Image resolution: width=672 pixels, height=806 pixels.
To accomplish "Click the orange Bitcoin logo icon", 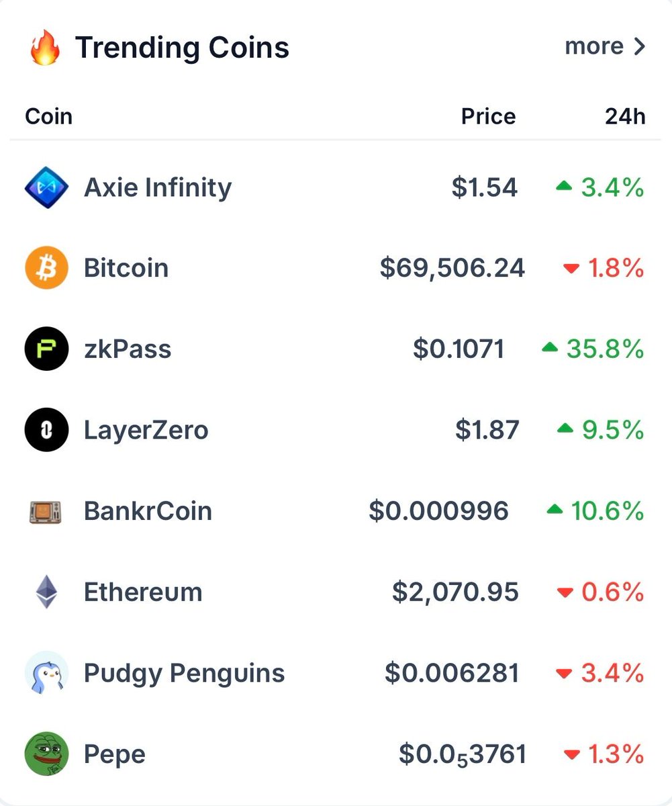I will (x=46, y=268).
